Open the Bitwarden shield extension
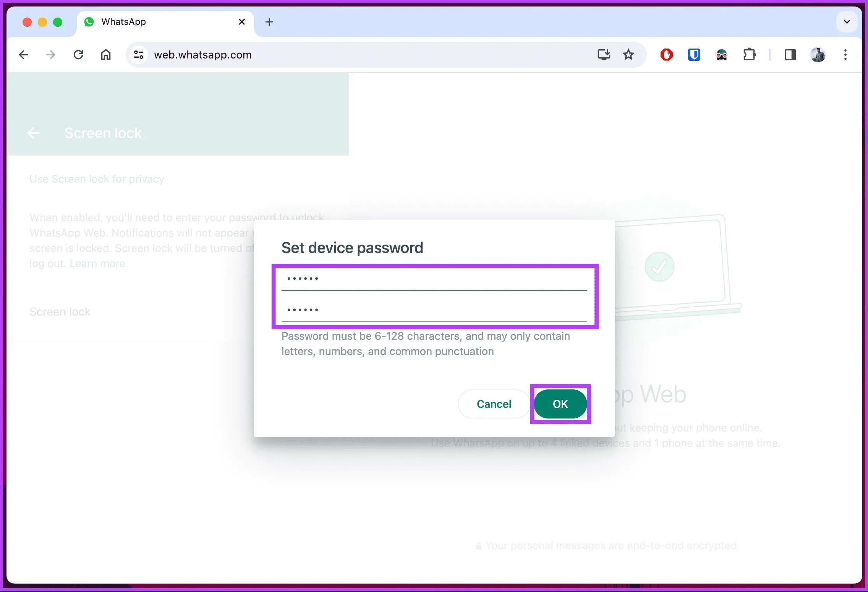 pyautogui.click(x=694, y=55)
